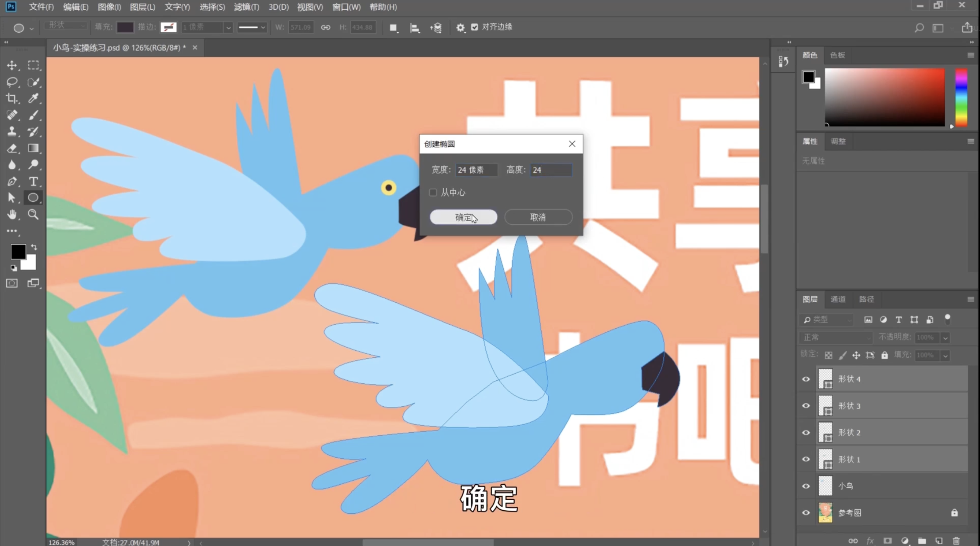Select the Zoom tool in toolbar
980x546 pixels.
pyautogui.click(x=33, y=215)
